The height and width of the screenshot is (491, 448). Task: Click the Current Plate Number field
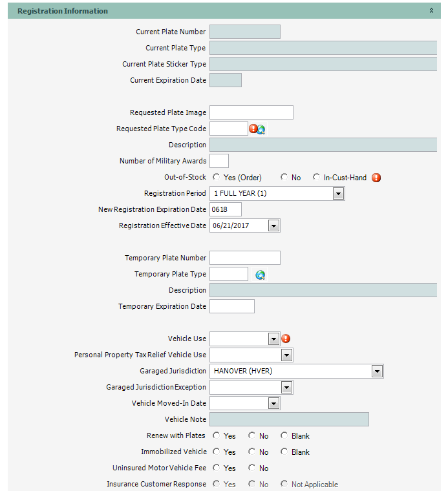click(x=245, y=32)
